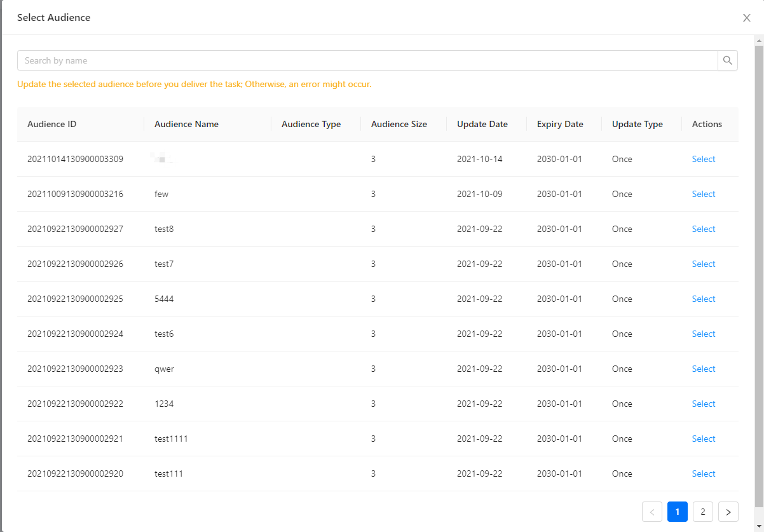Select audience with ID ending 3309
This screenshot has width=764, height=532.
704,159
